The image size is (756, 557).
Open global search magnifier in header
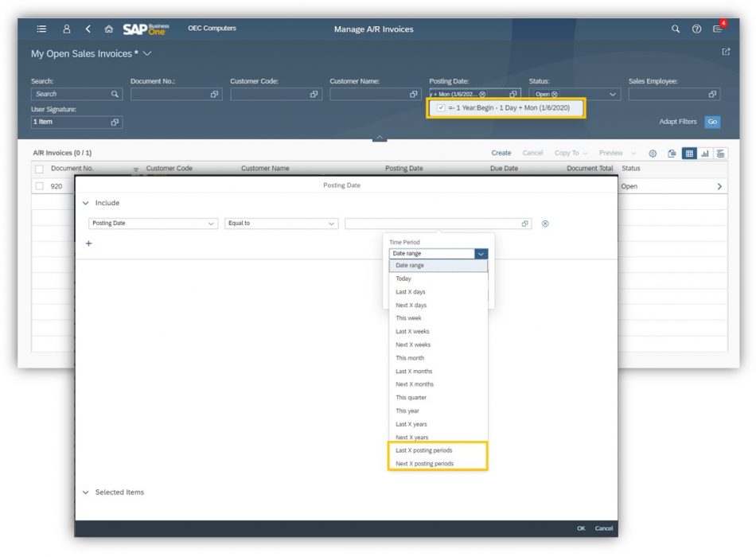coord(675,29)
